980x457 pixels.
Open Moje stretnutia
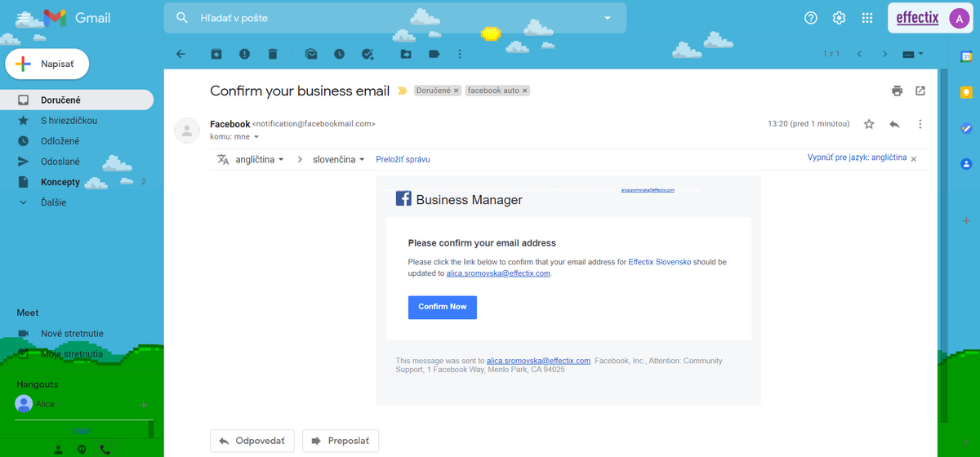point(72,354)
